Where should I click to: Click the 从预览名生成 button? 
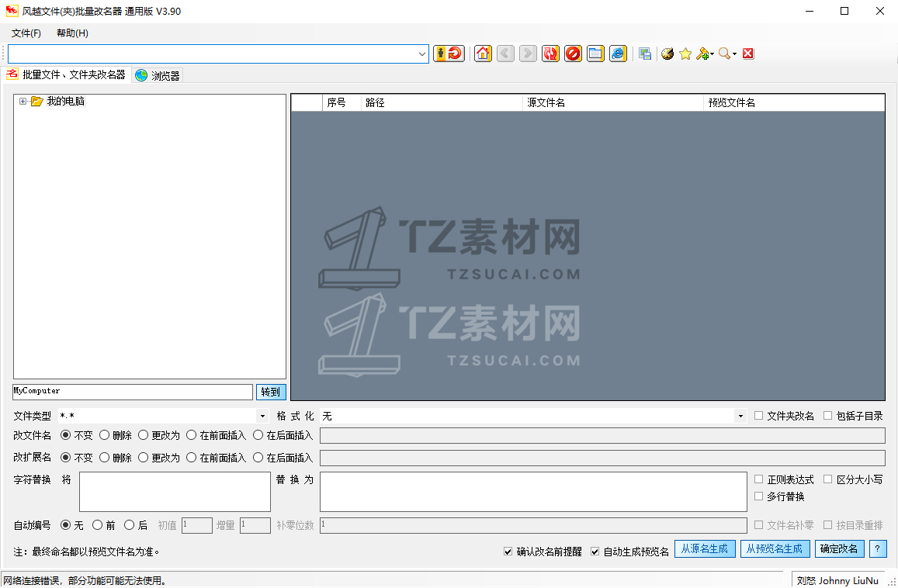pos(775,549)
